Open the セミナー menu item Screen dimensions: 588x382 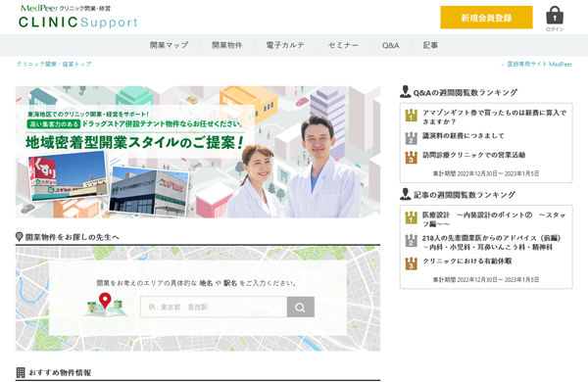[x=343, y=45]
